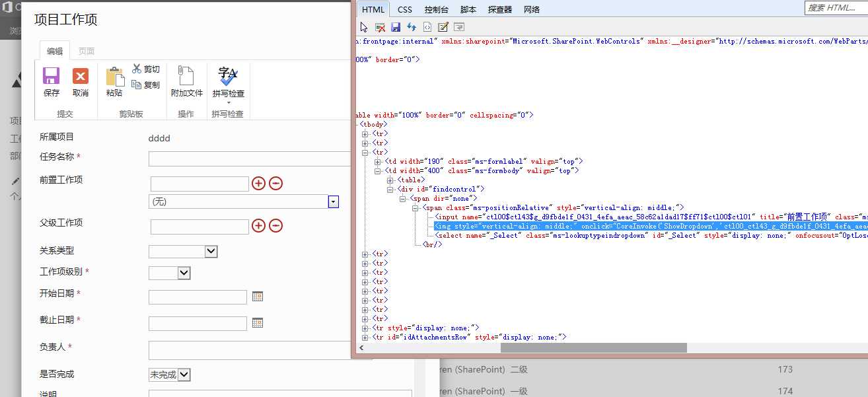Screen dimensions: 868x397
Task: Click the plus icon beside 前置工作项
Action: click(x=258, y=183)
